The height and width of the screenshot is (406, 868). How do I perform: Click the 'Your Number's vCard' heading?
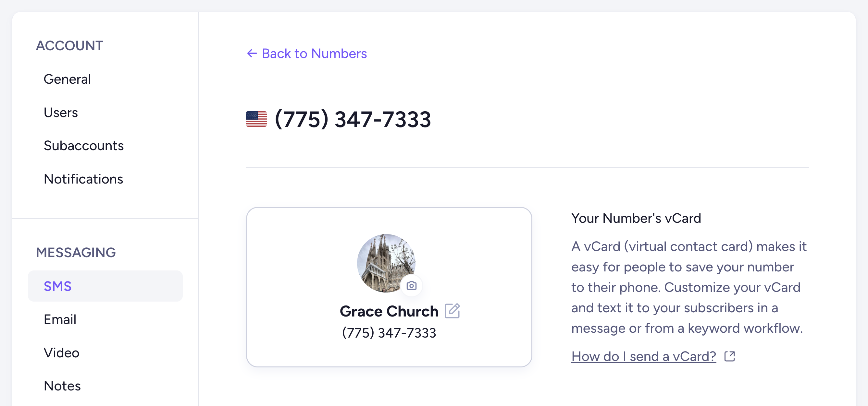636,218
